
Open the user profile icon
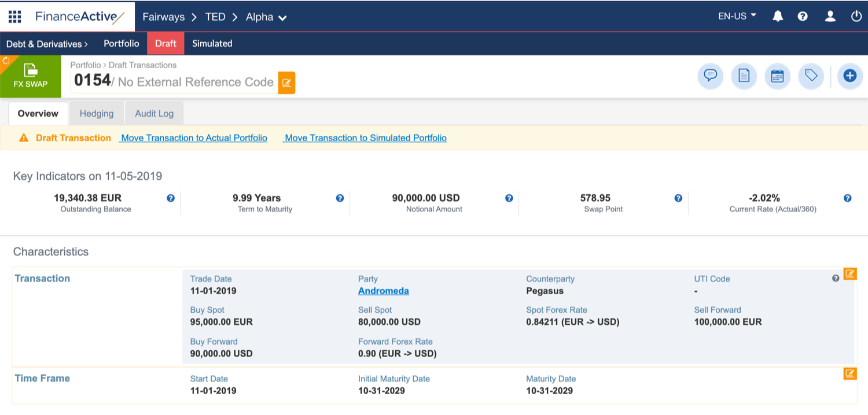pos(830,16)
